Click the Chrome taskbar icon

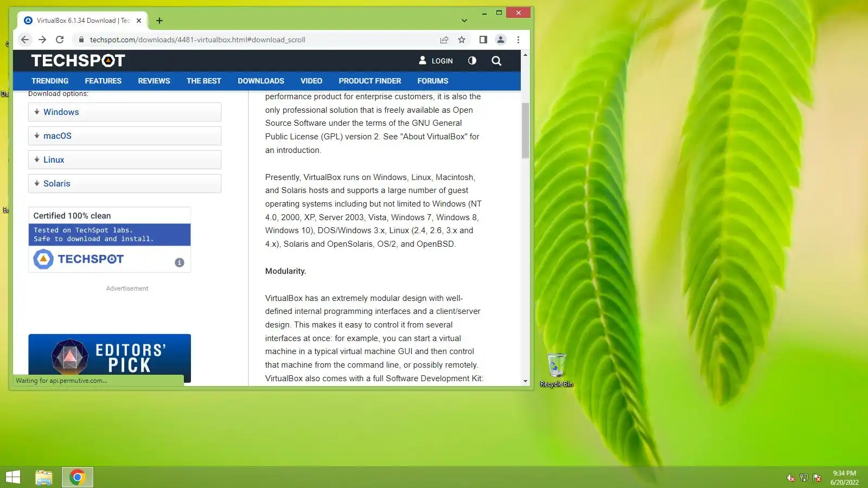pyautogui.click(x=78, y=477)
